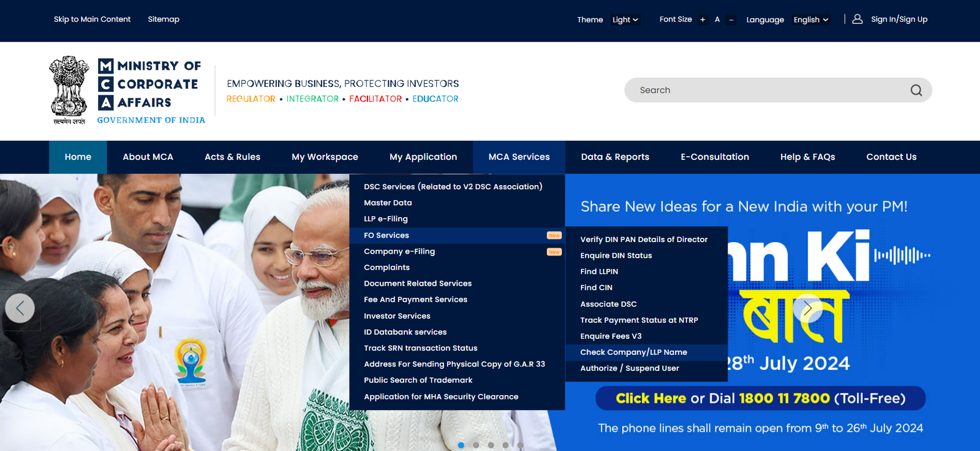Reset font size with A button
The height and width of the screenshot is (451, 980).
[x=717, y=20]
